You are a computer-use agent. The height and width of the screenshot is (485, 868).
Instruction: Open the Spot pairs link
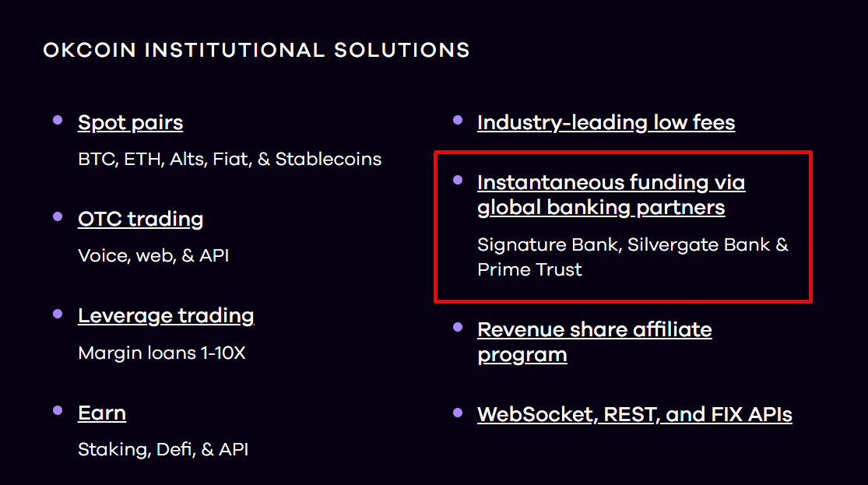(x=130, y=123)
